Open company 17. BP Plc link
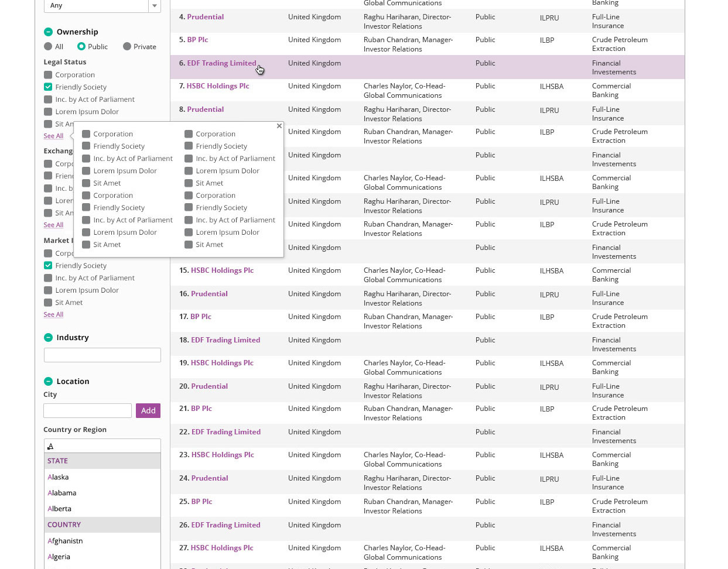728x569 pixels. (x=201, y=317)
